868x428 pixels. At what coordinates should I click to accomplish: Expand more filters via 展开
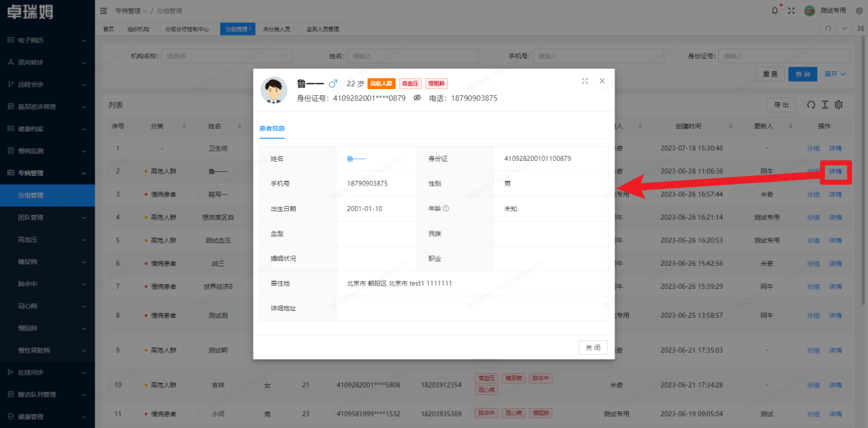pyautogui.click(x=834, y=73)
